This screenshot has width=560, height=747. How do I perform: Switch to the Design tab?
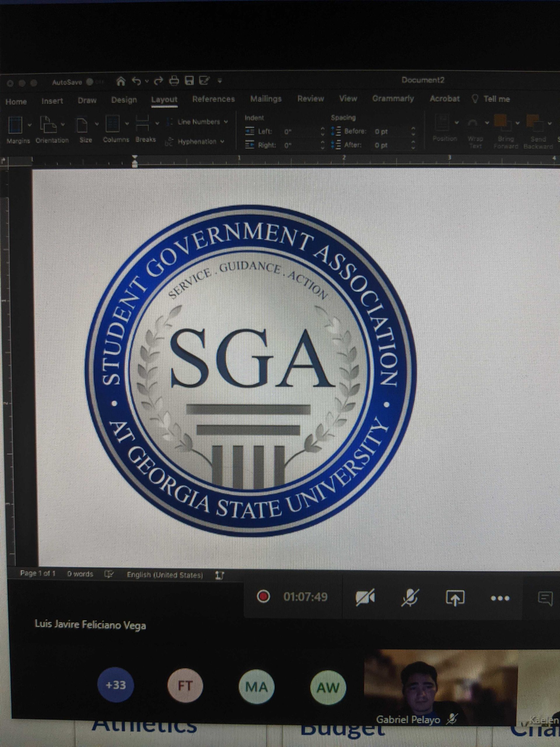pos(124,100)
